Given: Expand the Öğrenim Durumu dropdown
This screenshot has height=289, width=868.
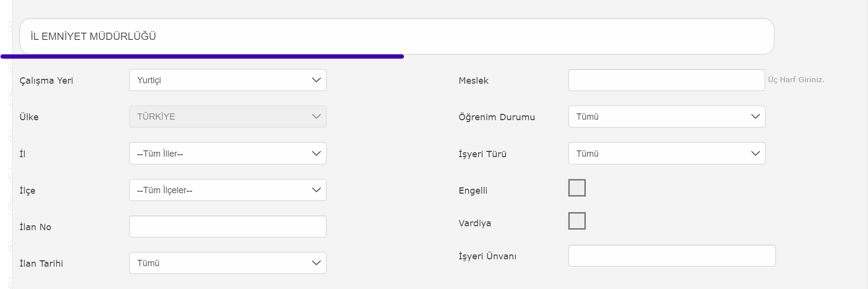Looking at the screenshot, I should click(x=667, y=117).
